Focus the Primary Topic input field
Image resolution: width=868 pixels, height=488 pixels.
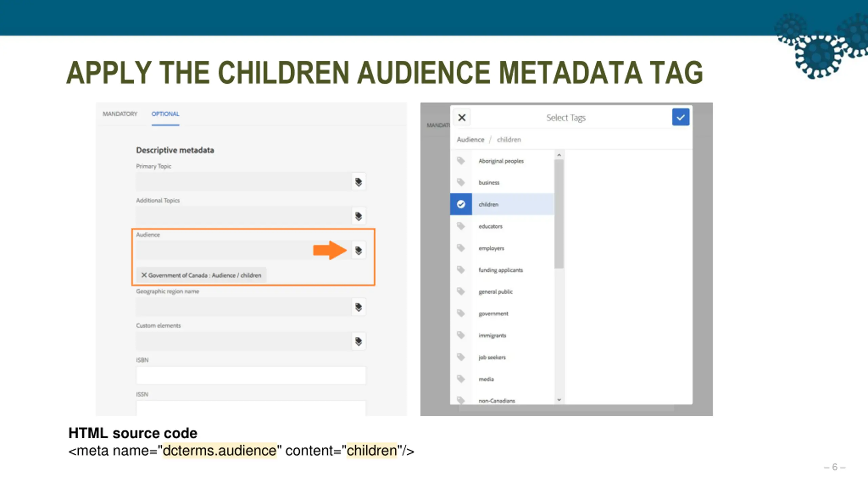pyautogui.click(x=244, y=182)
